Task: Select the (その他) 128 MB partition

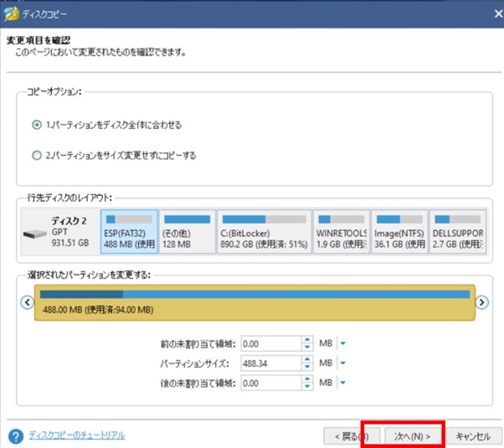Action: click(x=188, y=232)
